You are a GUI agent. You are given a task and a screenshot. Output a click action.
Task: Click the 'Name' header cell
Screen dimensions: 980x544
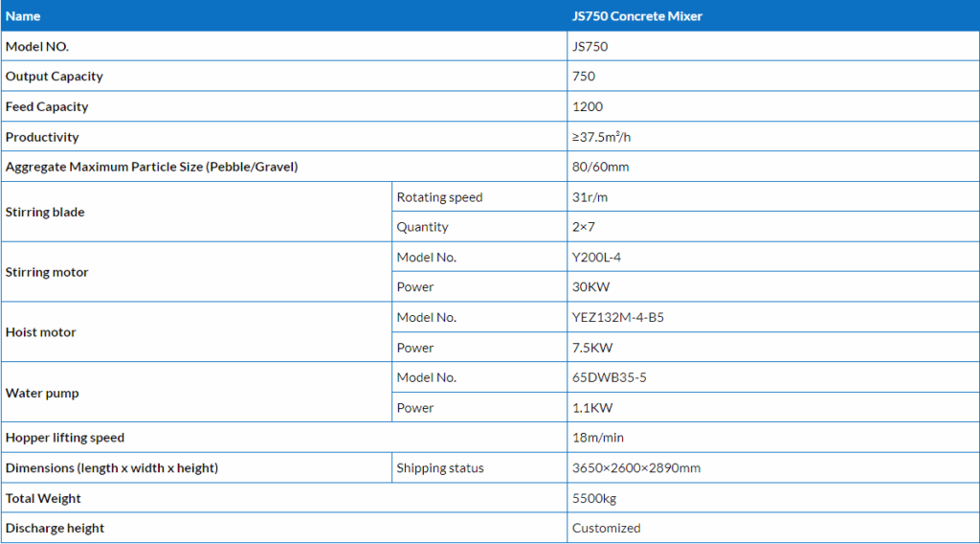[23, 16]
